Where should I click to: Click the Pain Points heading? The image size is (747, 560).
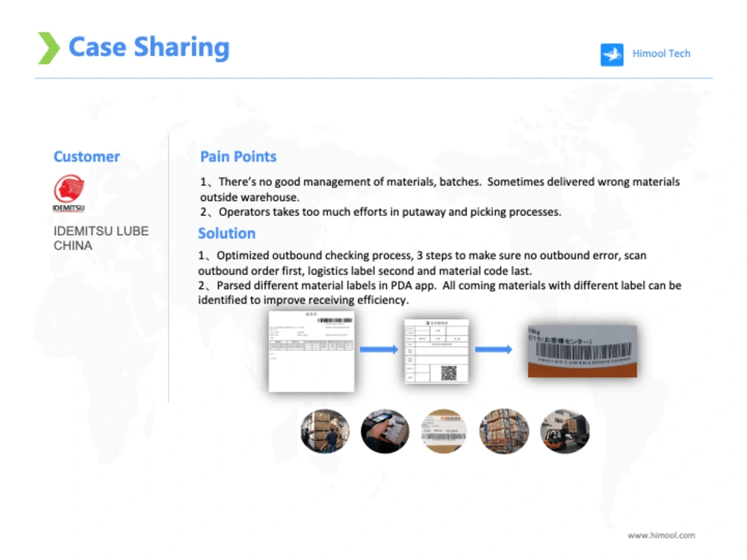click(238, 157)
